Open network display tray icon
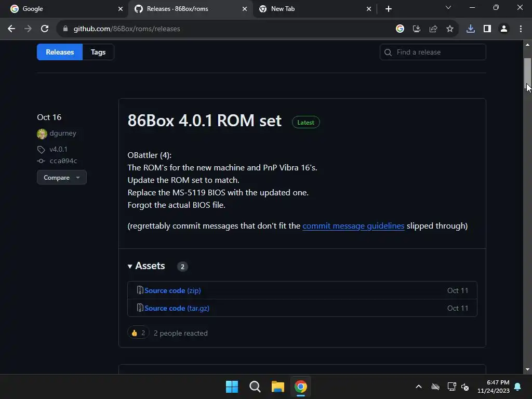The height and width of the screenshot is (399, 532). [x=451, y=387]
